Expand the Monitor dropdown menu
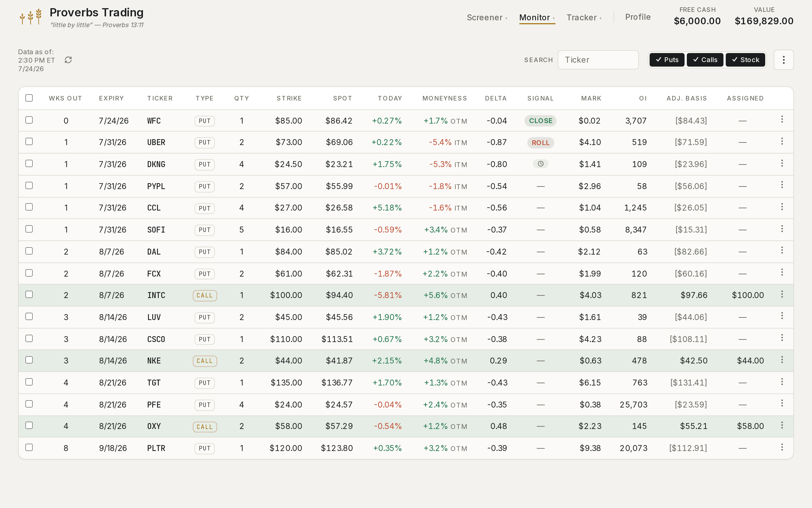 (x=537, y=17)
